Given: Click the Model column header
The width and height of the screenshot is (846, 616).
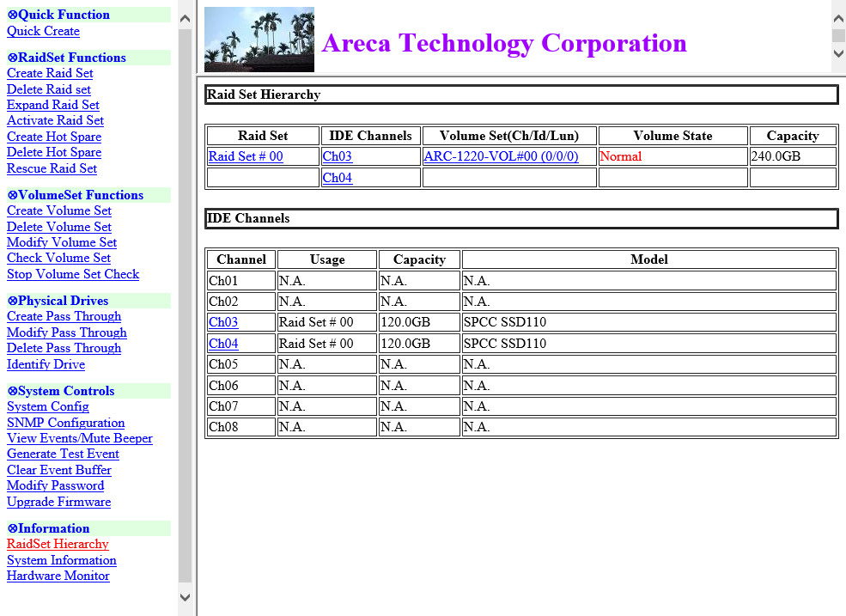Looking at the screenshot, I should tap(649, 259).
